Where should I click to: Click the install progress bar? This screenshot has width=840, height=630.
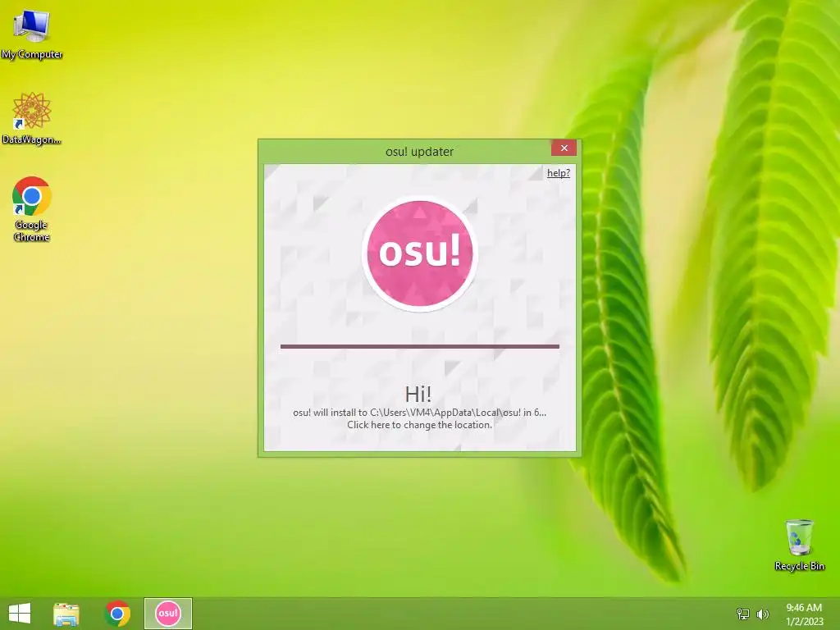pos(419,347)
